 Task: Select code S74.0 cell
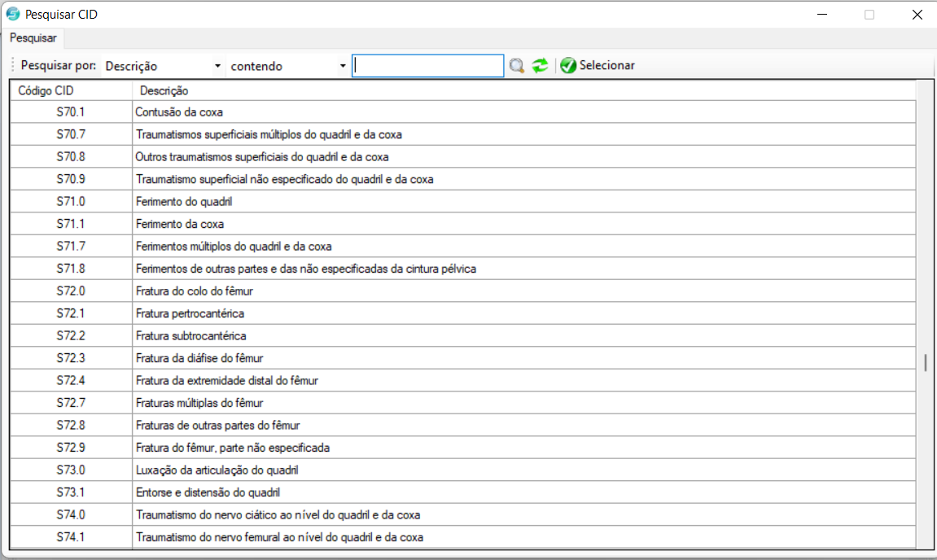(71, 514)
